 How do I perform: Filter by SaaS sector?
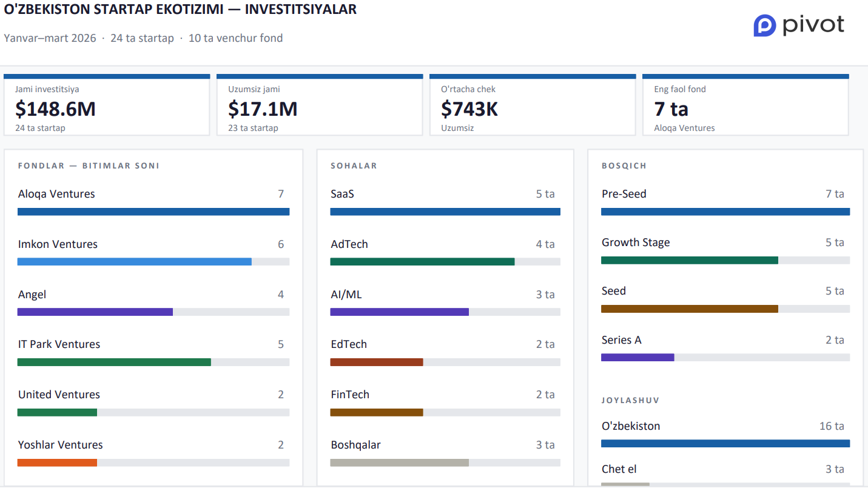click(343, 194)
